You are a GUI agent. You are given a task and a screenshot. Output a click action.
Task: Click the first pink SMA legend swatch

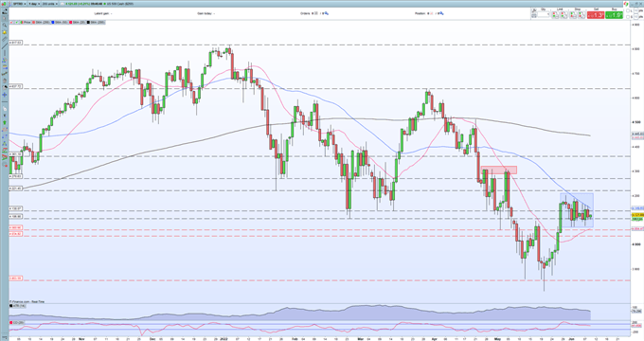33,22
